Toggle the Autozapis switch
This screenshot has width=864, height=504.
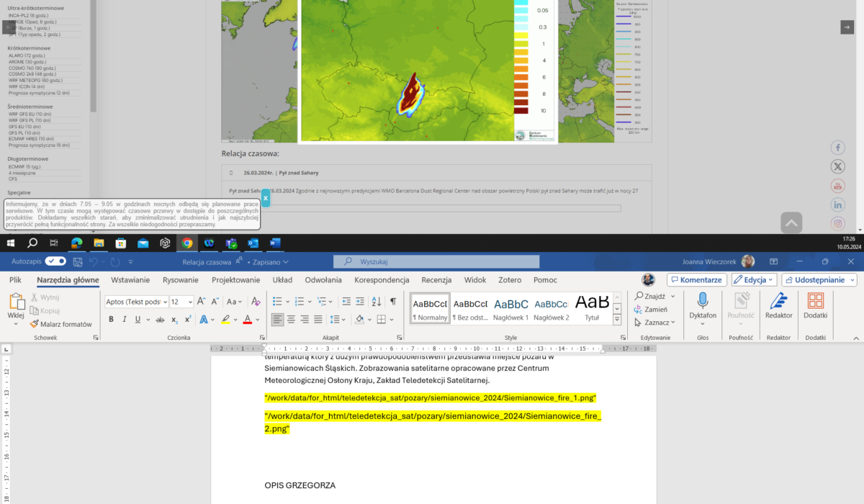tap(55, 261)
